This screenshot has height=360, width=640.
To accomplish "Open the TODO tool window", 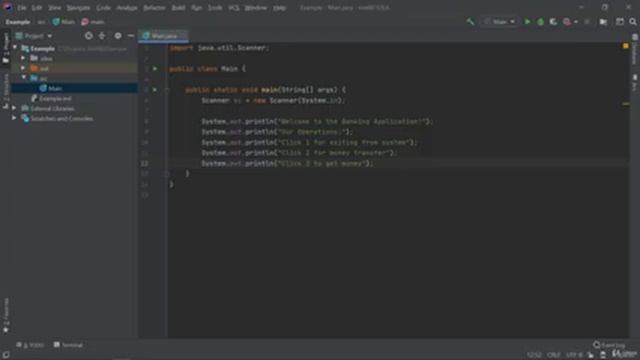I will (x=30, y=345).
